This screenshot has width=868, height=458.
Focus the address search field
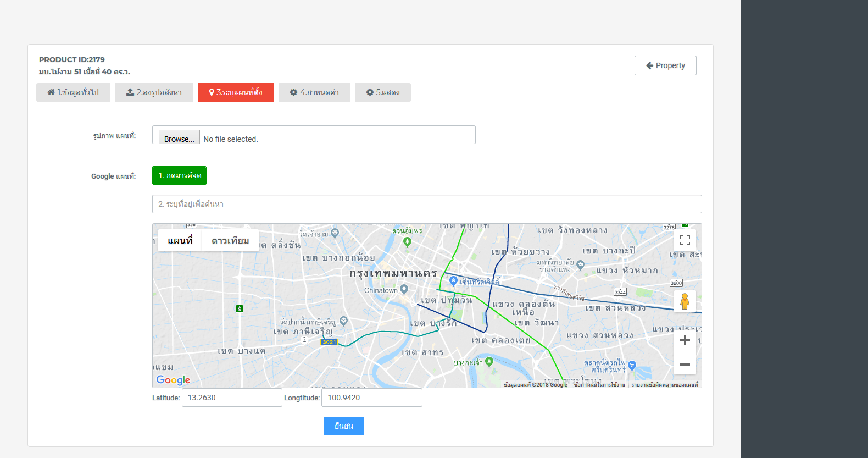tap(427, 204)
